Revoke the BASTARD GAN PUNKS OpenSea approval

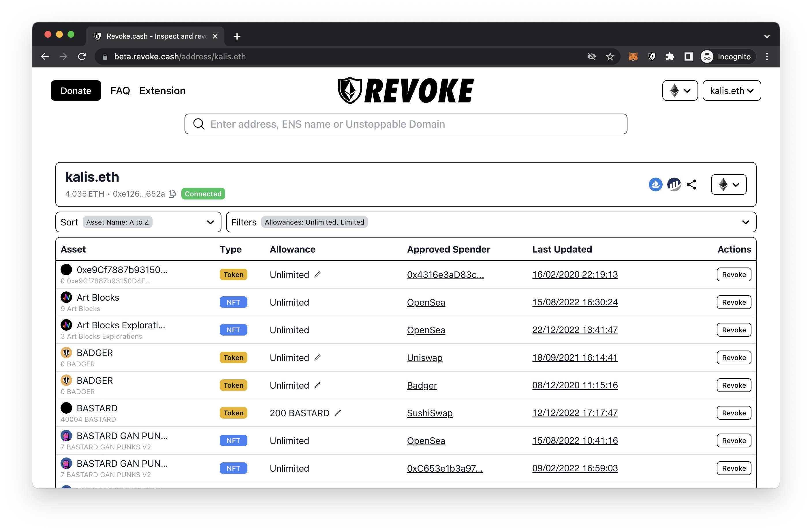coord(734,440)
